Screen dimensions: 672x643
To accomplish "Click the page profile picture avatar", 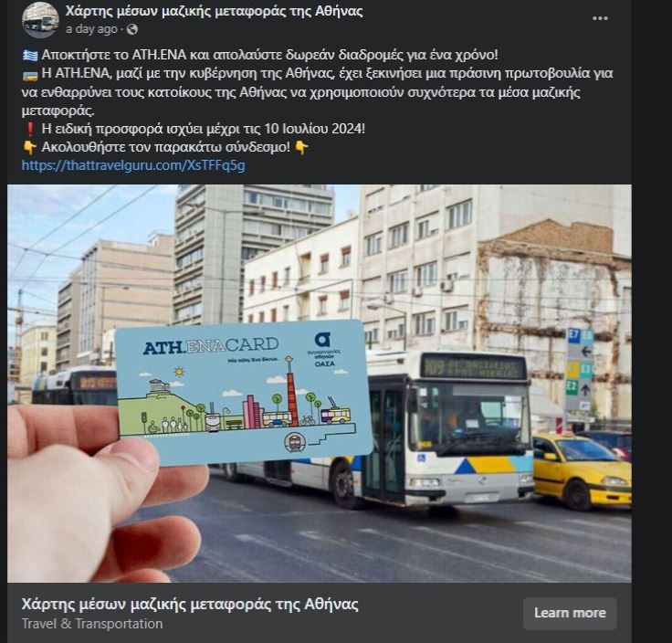I will [40, 19].
